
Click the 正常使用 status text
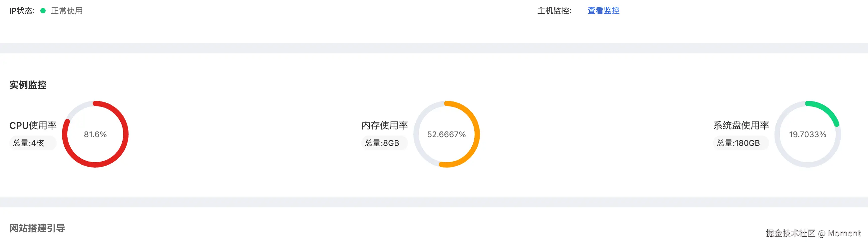(67, 11)
